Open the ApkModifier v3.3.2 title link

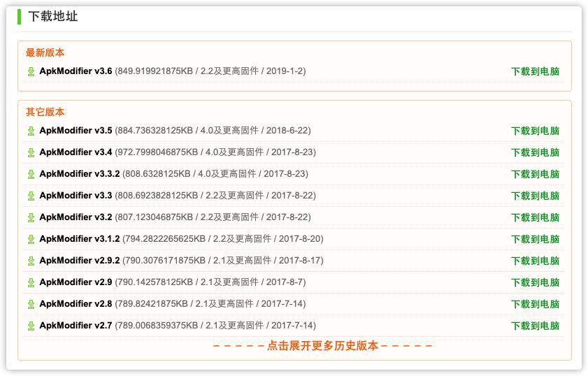[80, 174]
